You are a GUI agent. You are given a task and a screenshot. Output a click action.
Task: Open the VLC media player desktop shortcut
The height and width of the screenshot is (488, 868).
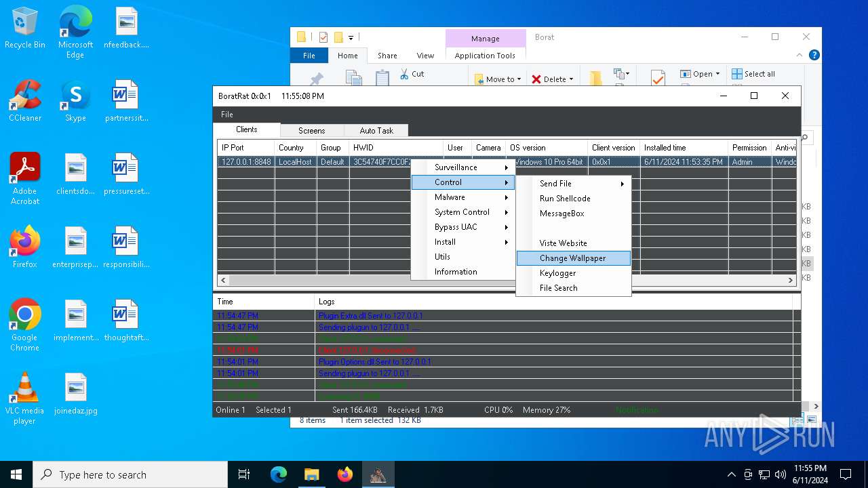click(x=25, y=399)
